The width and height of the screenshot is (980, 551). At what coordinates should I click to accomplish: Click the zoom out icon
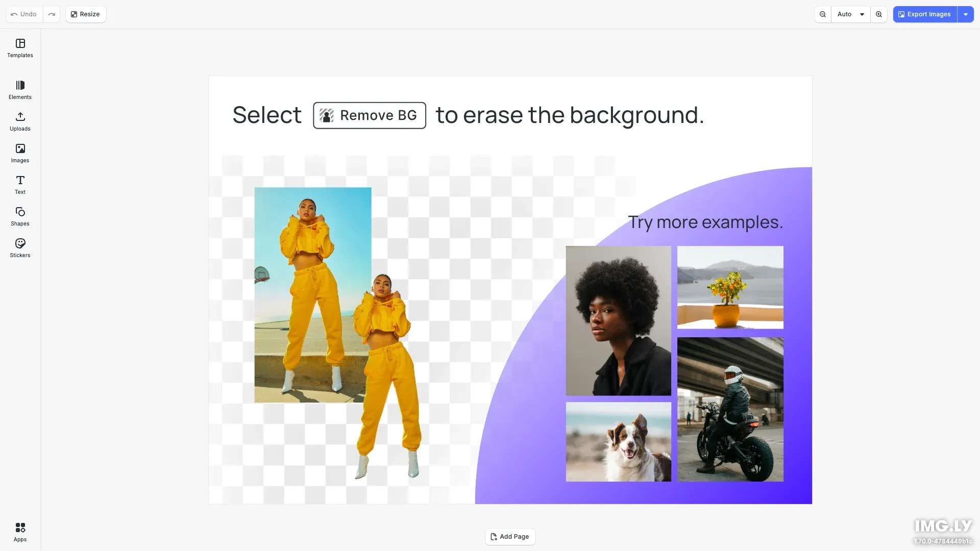[x=822, y=14]
